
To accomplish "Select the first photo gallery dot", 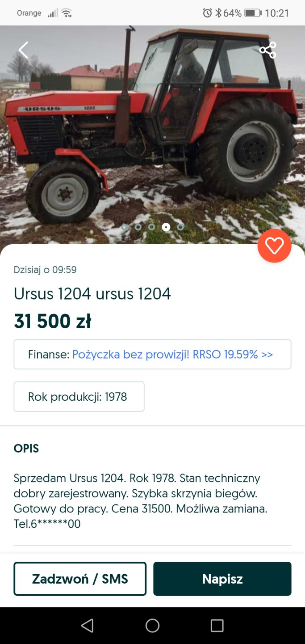I will pos(125,227).
